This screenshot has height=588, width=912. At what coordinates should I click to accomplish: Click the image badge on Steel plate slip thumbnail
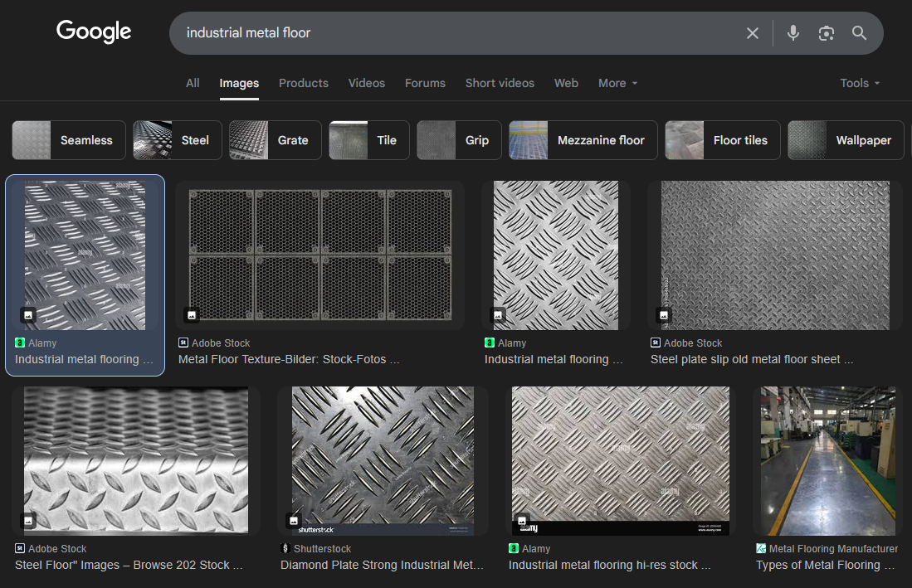click(664, 315)
